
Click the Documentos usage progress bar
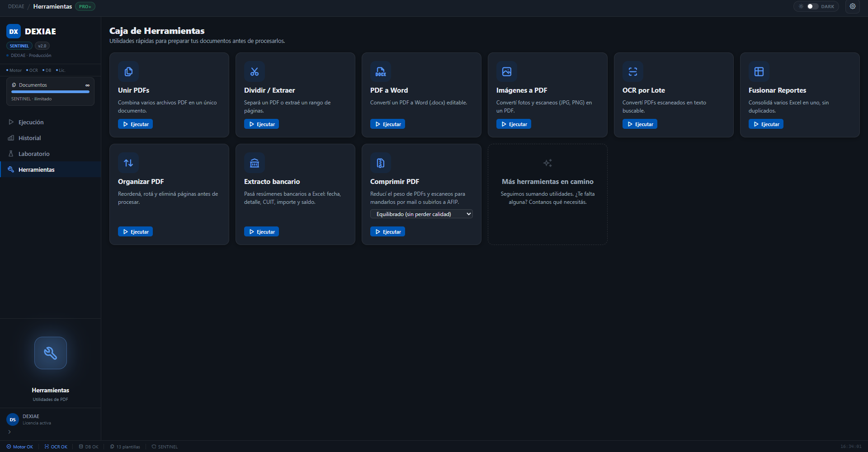(x=50, y=92)
